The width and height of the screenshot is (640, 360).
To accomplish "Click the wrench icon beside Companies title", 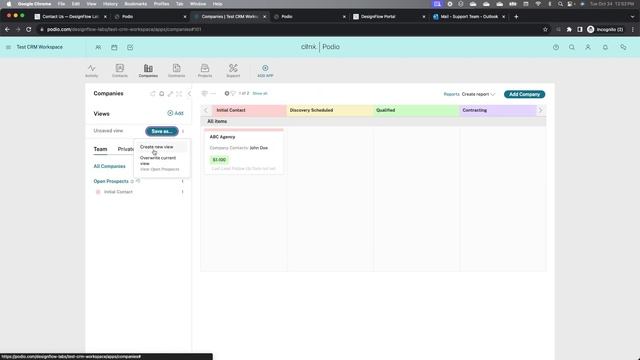I will (x=170, y=94).
